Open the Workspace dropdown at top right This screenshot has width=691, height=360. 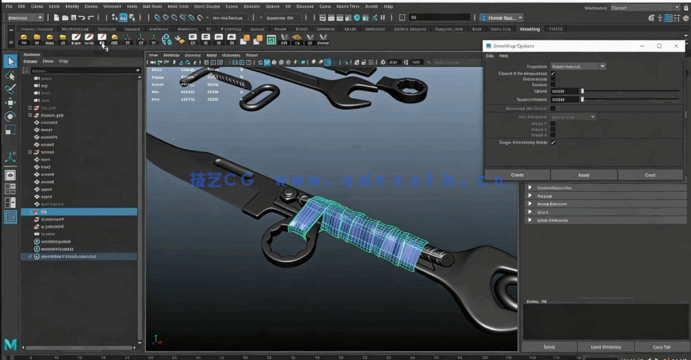[x=646, y=7]
